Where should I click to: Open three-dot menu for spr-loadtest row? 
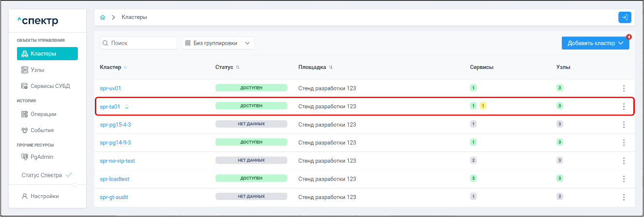[x=624, y=179]
